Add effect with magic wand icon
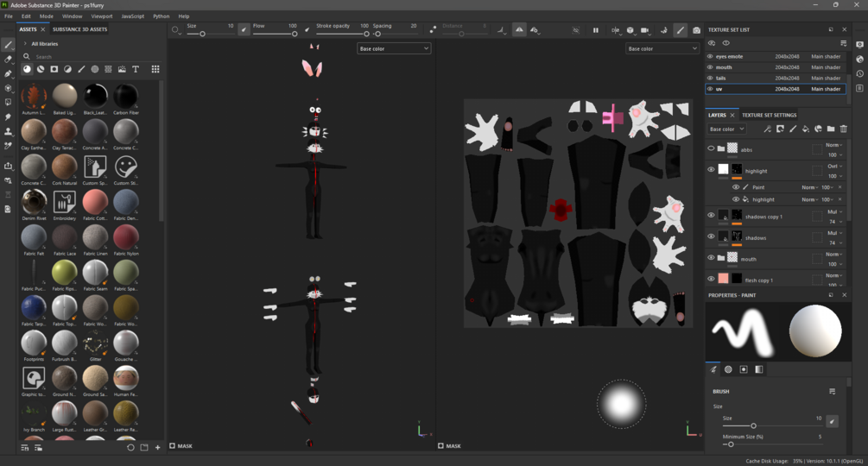The image size is (868, 466). [x=767, y=129]
